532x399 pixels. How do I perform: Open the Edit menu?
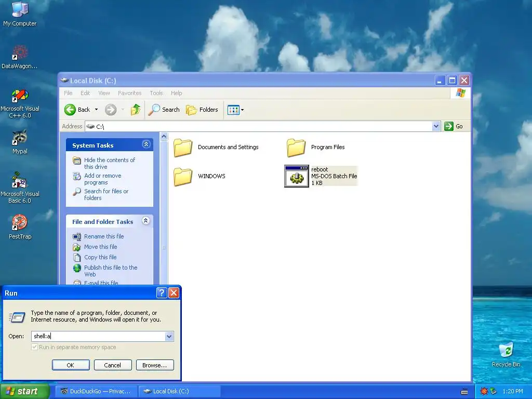[x=85, y=93]
